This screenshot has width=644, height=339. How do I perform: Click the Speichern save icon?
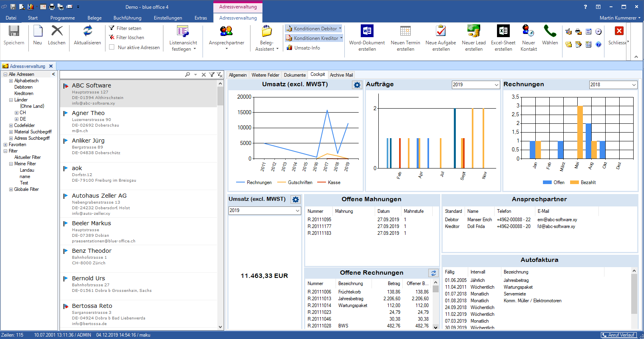(14, 32)
